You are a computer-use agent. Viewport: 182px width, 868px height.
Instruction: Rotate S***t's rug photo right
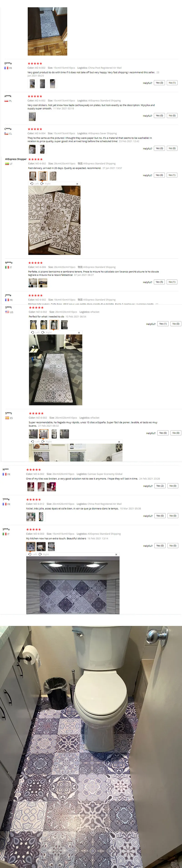click(x=47, y=332)
